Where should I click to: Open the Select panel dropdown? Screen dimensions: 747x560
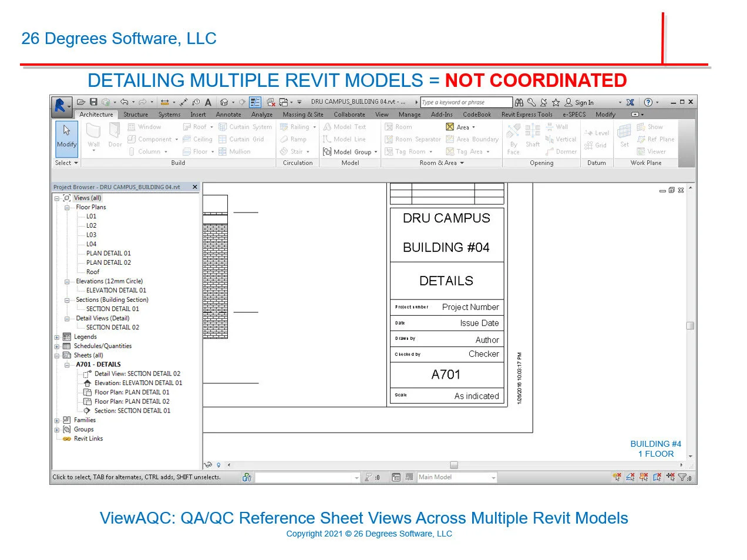pyautogui.click(x=66, y=163)
